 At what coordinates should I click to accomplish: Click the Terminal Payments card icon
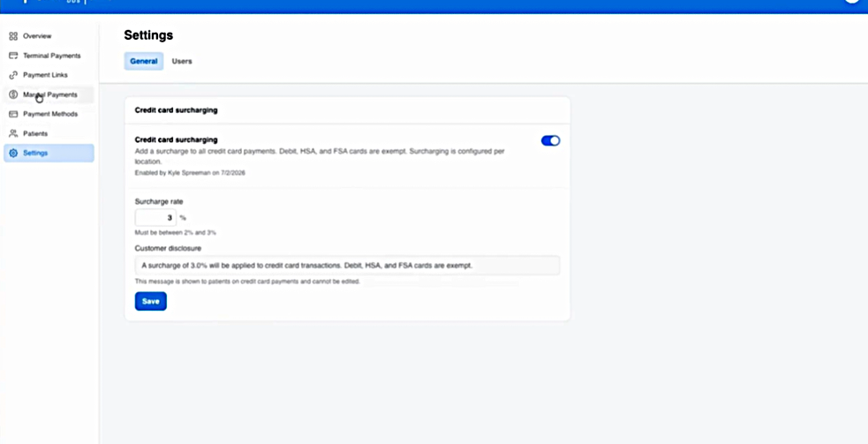click(13, 56)
